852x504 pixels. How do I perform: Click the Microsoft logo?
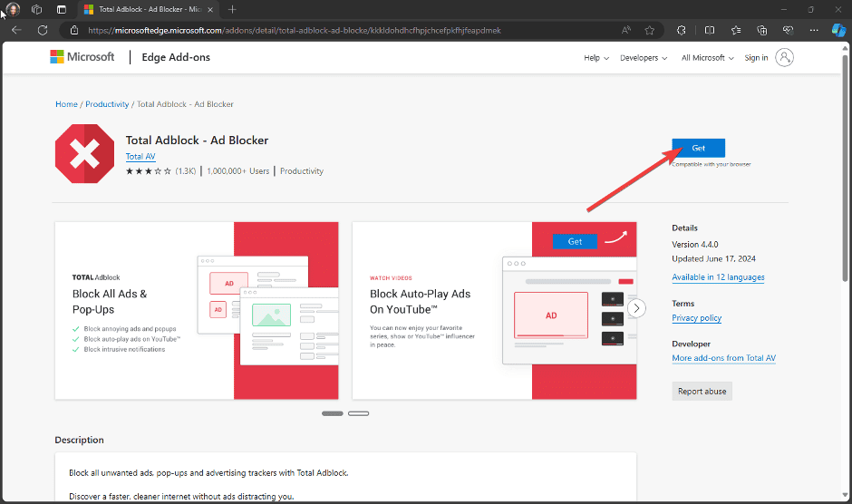point(82,57)
